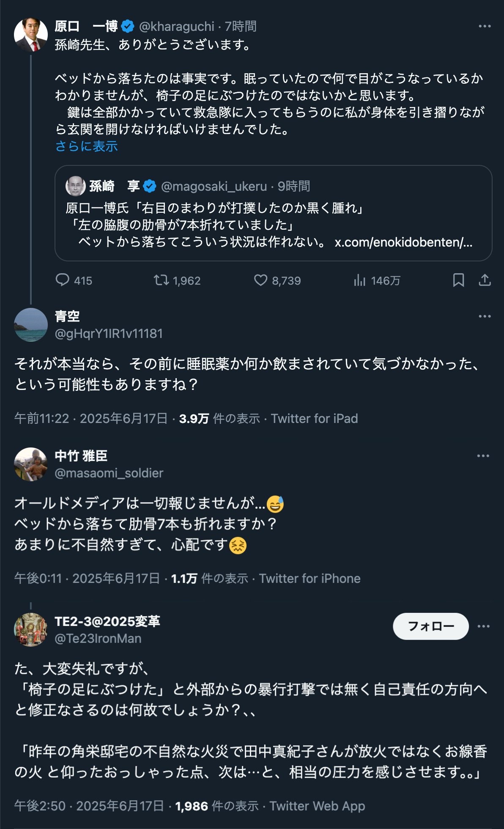Open the @magosaki_ukeru handle in quoted tweet
Image resolution: width=504 pixels, height=829 pixels.
click(x=214, y=186)
